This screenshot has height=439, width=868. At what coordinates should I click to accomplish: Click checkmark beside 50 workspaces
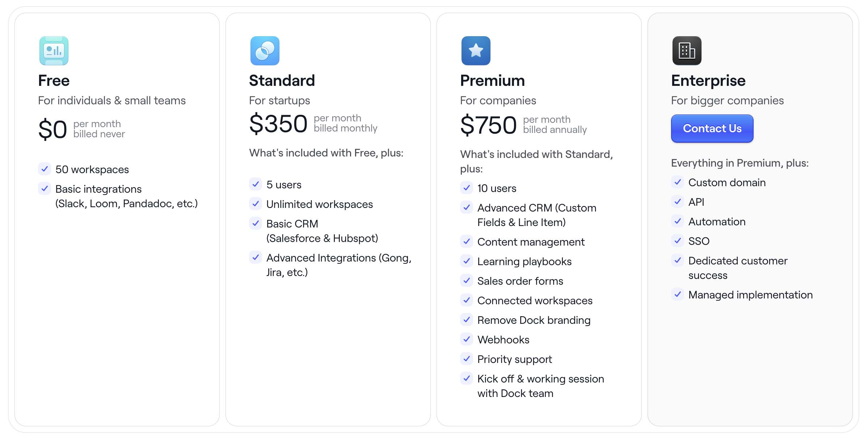click(x=45, y=169)
